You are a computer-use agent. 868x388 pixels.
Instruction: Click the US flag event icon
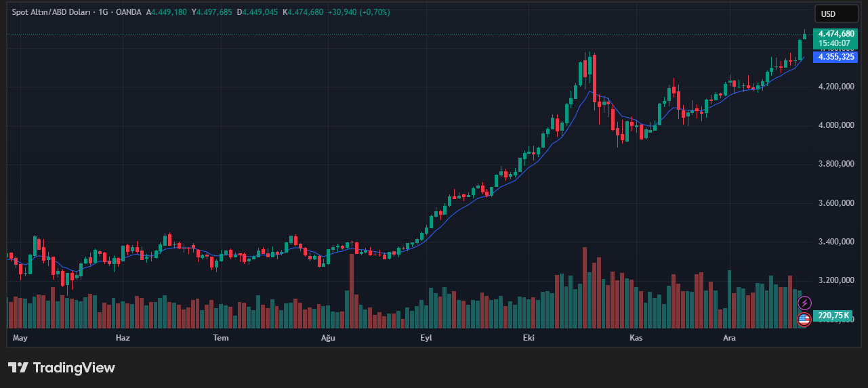click(x=804, y=319)
